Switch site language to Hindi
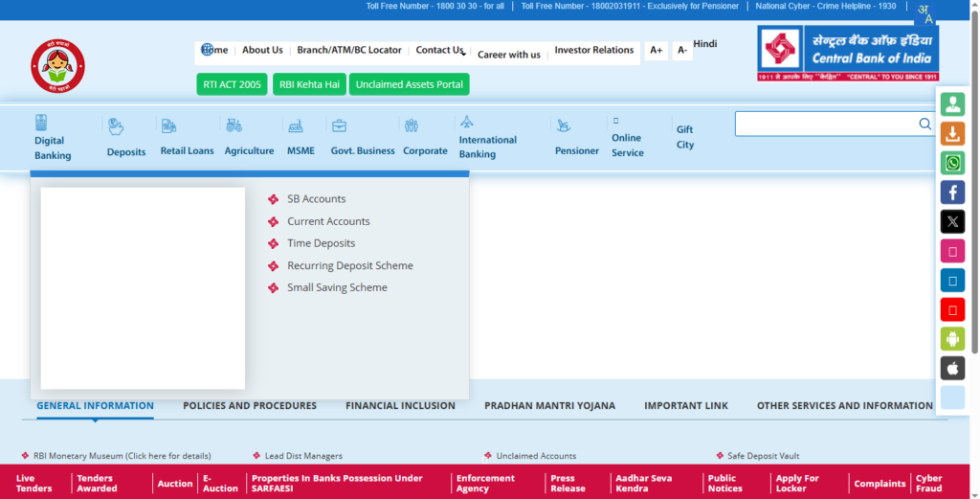 pos(705,44)
